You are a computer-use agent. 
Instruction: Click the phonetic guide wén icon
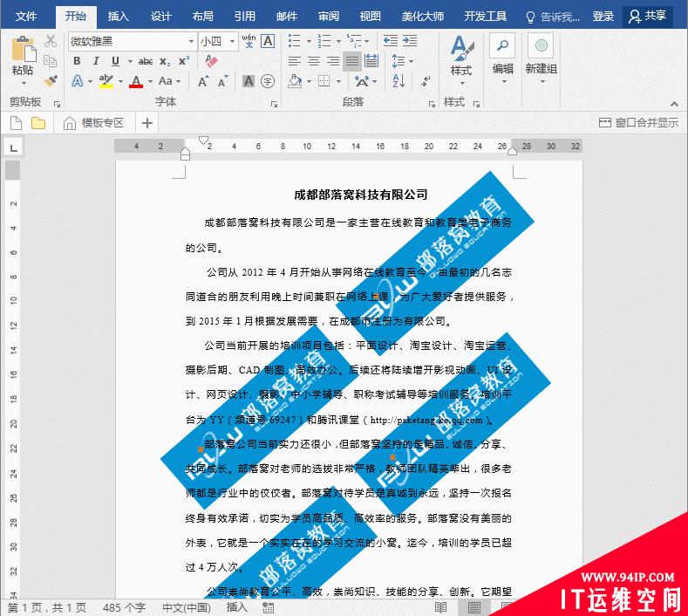point(249,41)
